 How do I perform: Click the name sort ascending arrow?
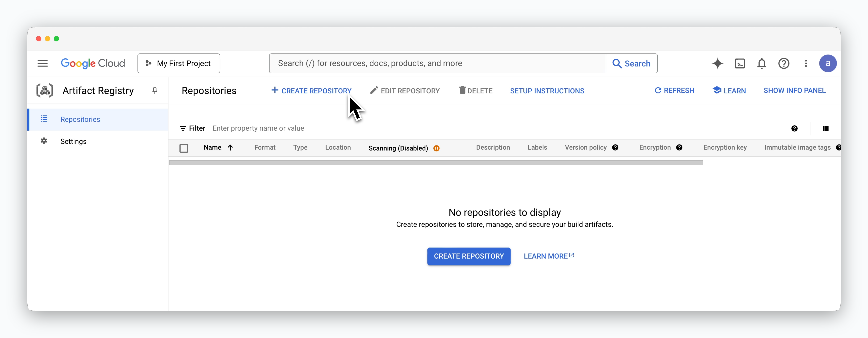[x=230, y=147]
